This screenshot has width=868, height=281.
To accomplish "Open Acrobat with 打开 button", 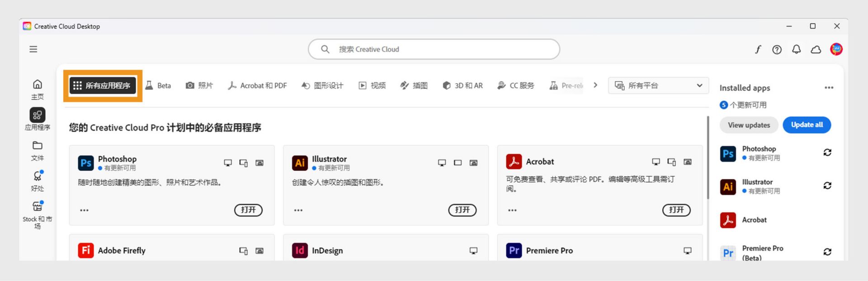I will [x=676, y=210].
